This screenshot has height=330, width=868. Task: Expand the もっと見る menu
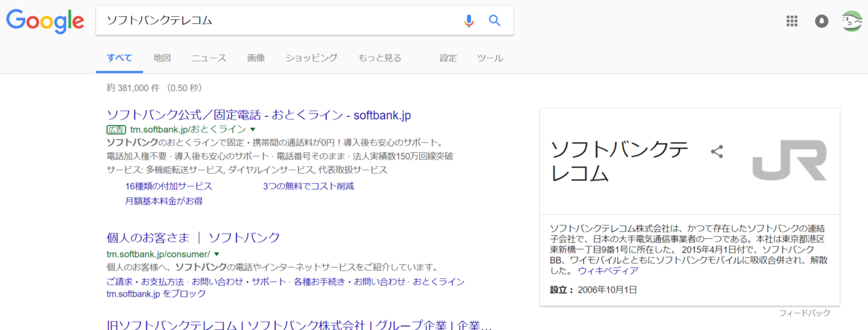tap(380, 58)
